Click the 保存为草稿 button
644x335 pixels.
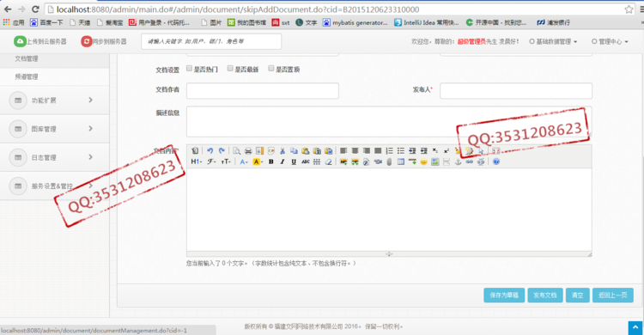pyautogui.click(x=504, y=295)
